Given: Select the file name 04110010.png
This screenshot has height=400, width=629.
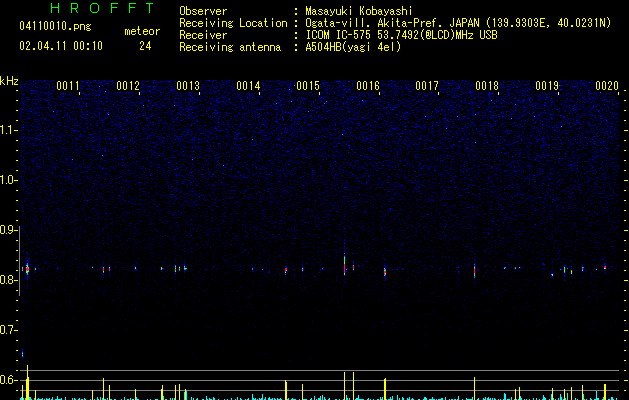Looking at the screenshot, I should click(55, 26).
